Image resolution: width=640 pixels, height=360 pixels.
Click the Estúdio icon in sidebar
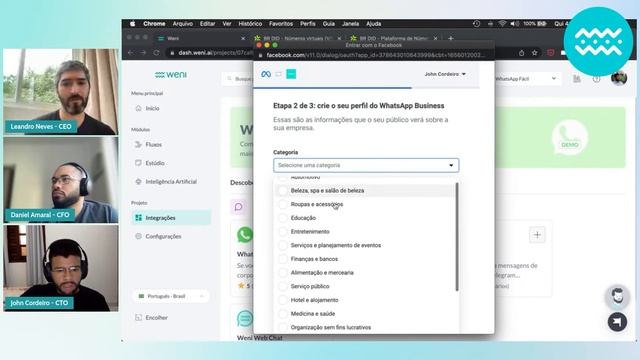click(x=138, y=163)
